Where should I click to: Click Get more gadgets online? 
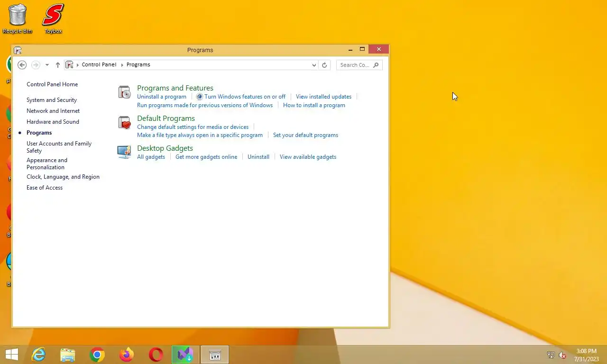(206, 157)
